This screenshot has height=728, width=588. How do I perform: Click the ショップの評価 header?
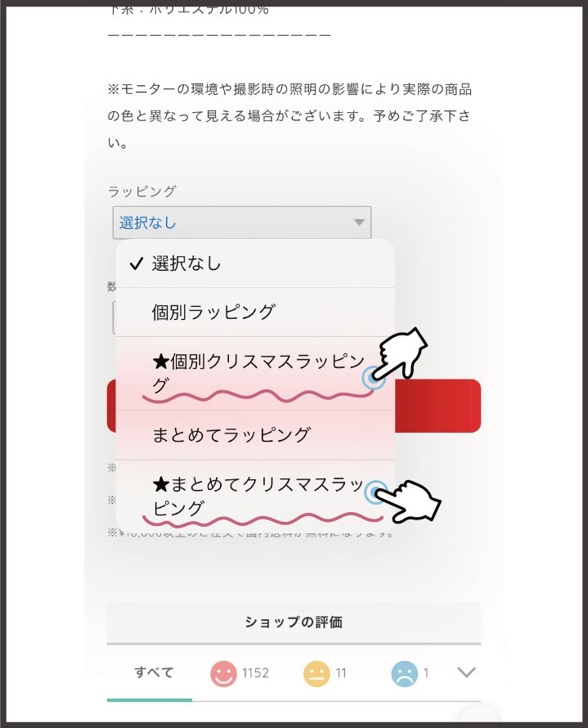point(294,622)
